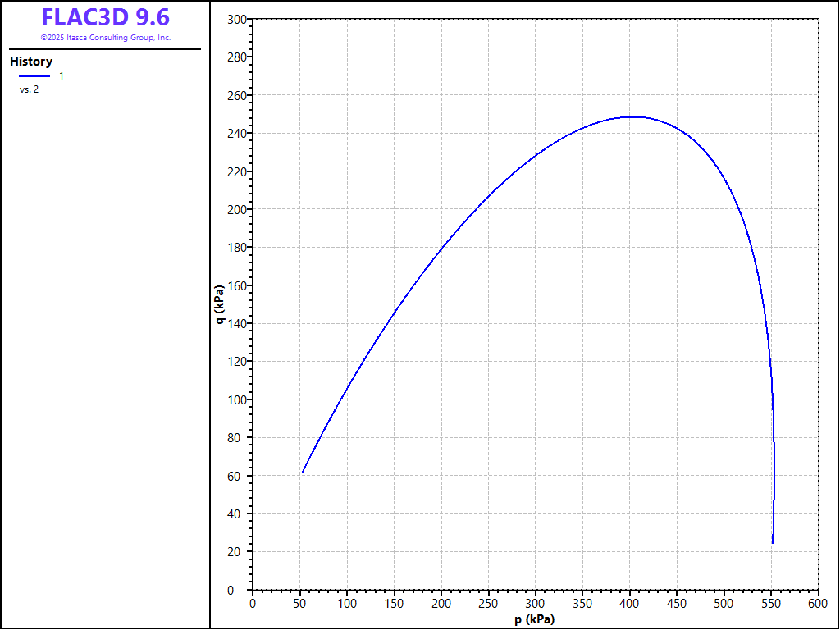Image resolution: width=840 pixels, height=630 pixels.
Task: Click the 100 tick label on y-axis
Action: pyautogui.click(x=236, y=399)
